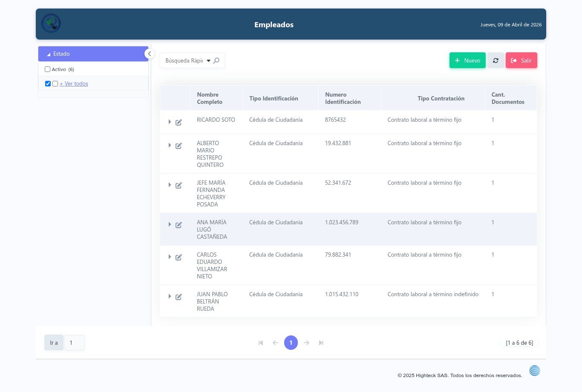
Task: Click the refresh icon button
Action: point(496,60)
